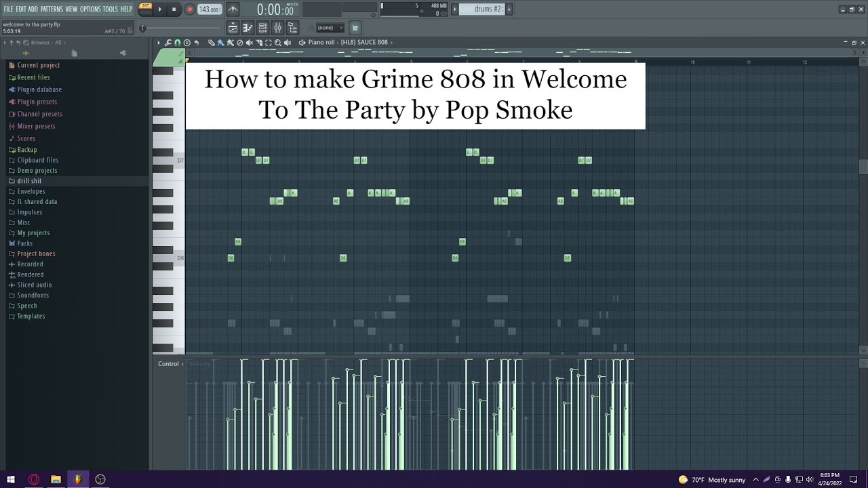The height and width of the screenshot is (488, 868).
Task: Open the content library cart icon
Action: pyautogui.click(x=355, y=28)
